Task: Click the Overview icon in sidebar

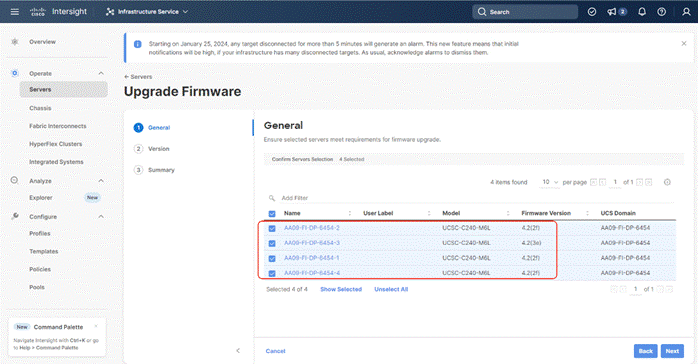Action: [15, 42]
